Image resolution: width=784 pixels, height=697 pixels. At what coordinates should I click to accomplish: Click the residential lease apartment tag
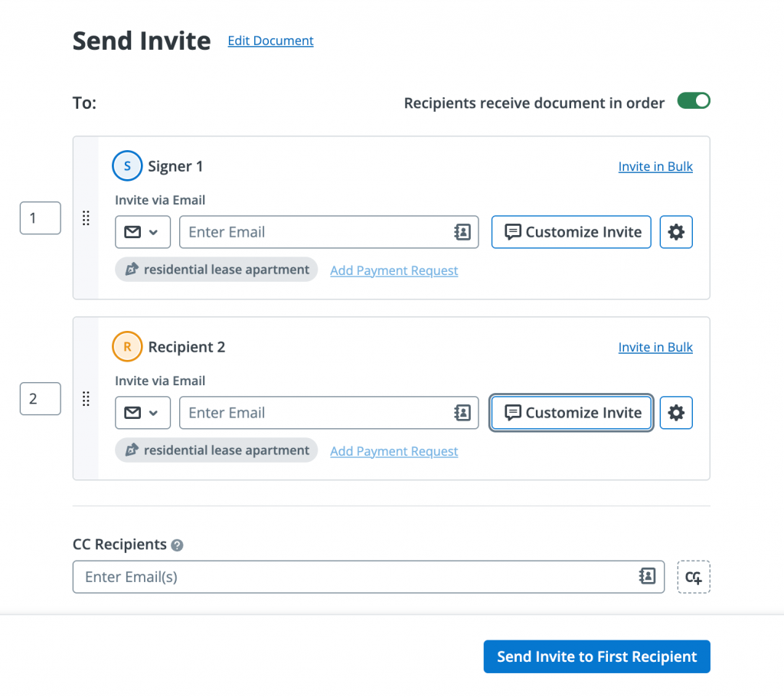216,270
